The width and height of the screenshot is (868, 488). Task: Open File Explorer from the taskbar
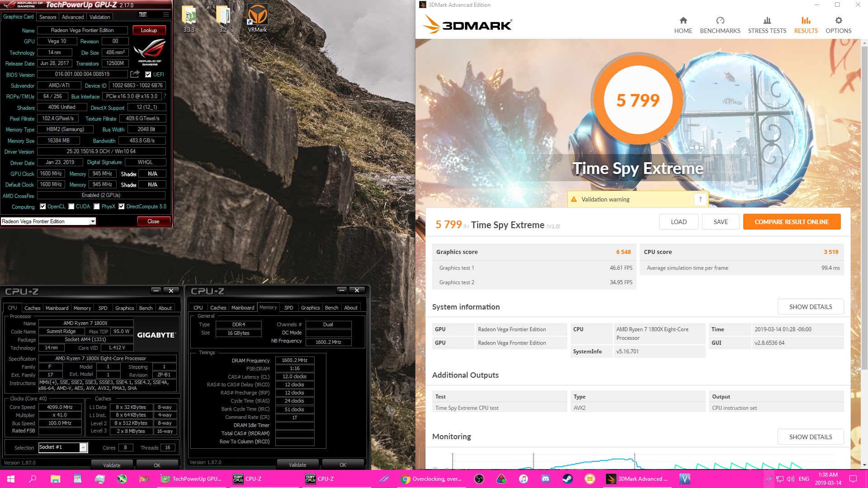[55, 479]
